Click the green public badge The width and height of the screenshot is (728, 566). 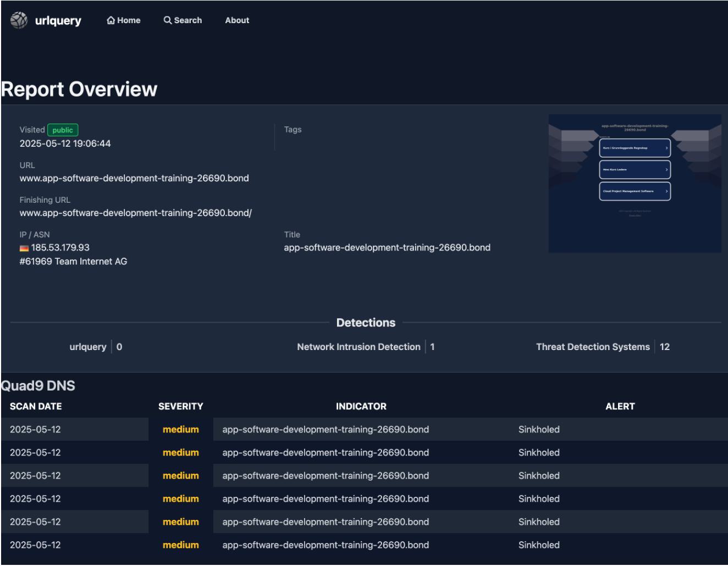[63, 130]
